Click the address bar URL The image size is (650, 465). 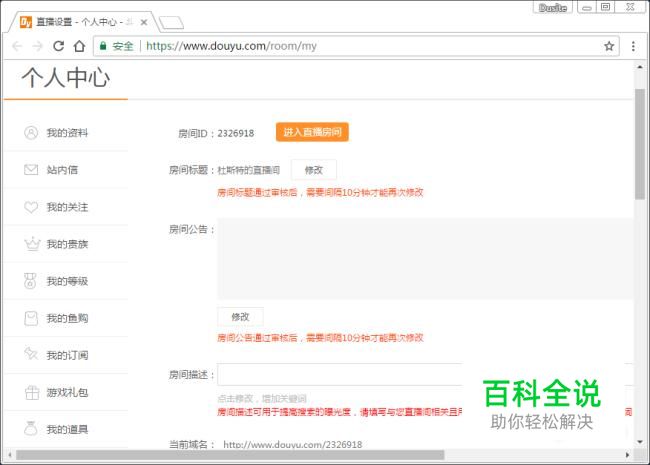point(231,46)
